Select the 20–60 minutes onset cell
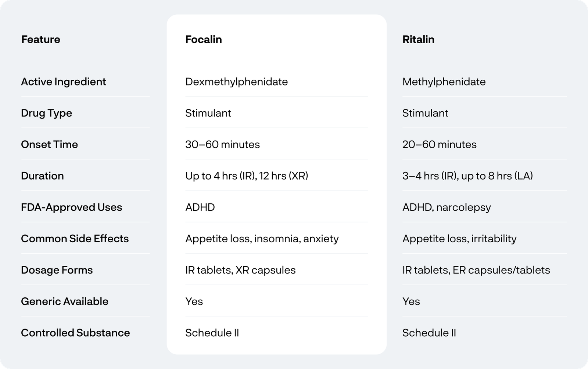The width and height of the screenshot is (588, 369). (x=439, y=144)
